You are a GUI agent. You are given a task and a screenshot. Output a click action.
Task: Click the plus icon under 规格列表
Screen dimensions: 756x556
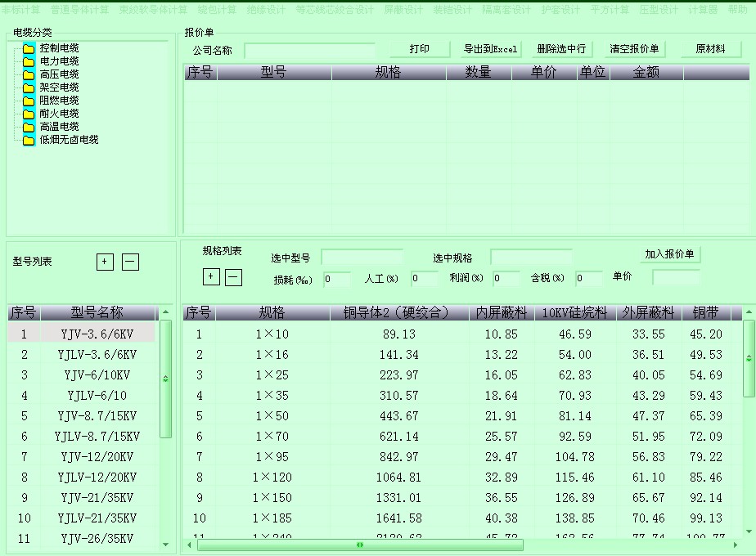coord(211,277)
